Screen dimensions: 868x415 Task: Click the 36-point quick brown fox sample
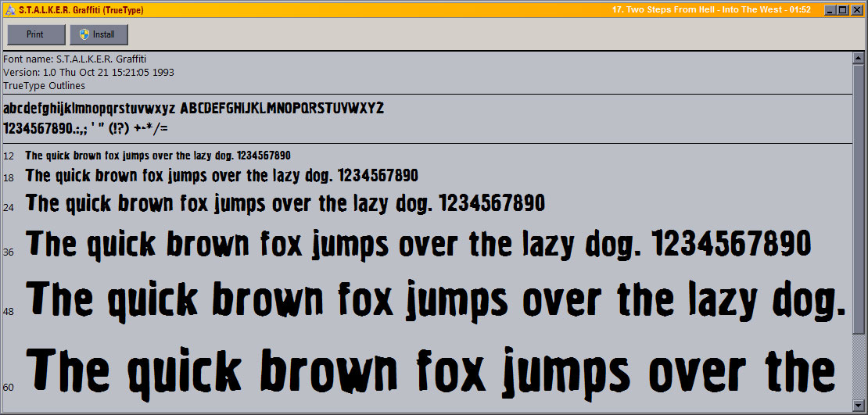[419, 245]
